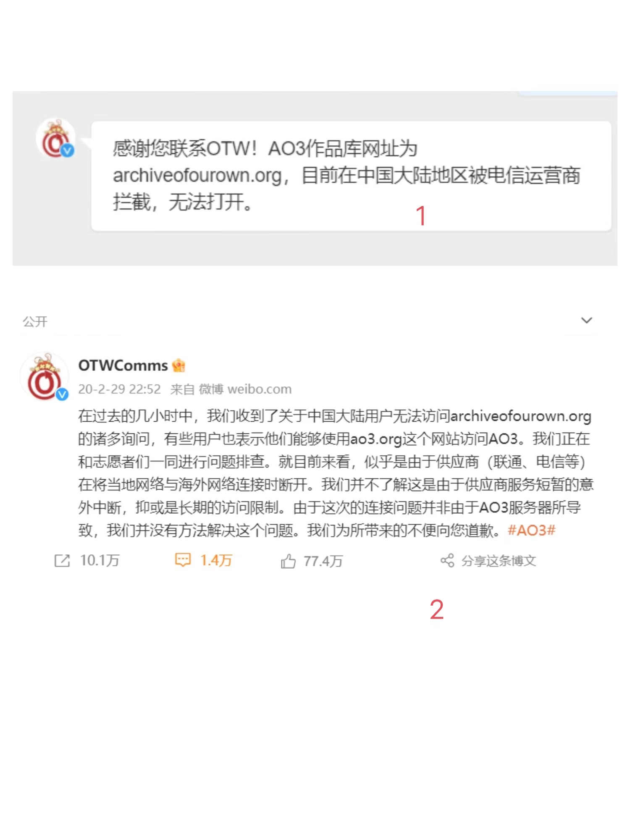Open the chat sender's avatar
This screenshot has height=840, width=630.
[x=56, y=138]
